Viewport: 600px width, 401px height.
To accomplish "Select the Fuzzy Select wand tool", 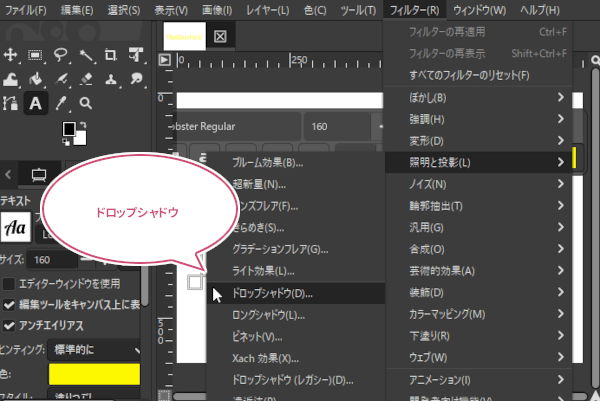I will coord(86,55).
